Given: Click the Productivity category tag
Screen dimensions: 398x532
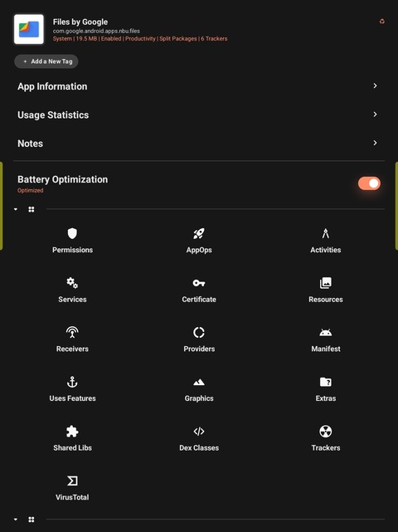Looking at the screenshot, I should (140, 39).
